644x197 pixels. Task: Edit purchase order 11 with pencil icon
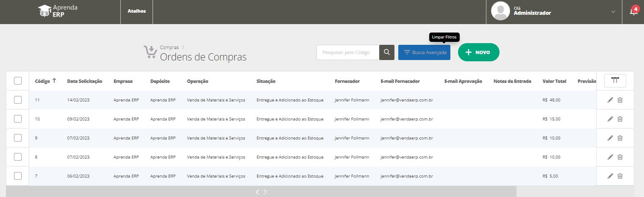[610, 100]
